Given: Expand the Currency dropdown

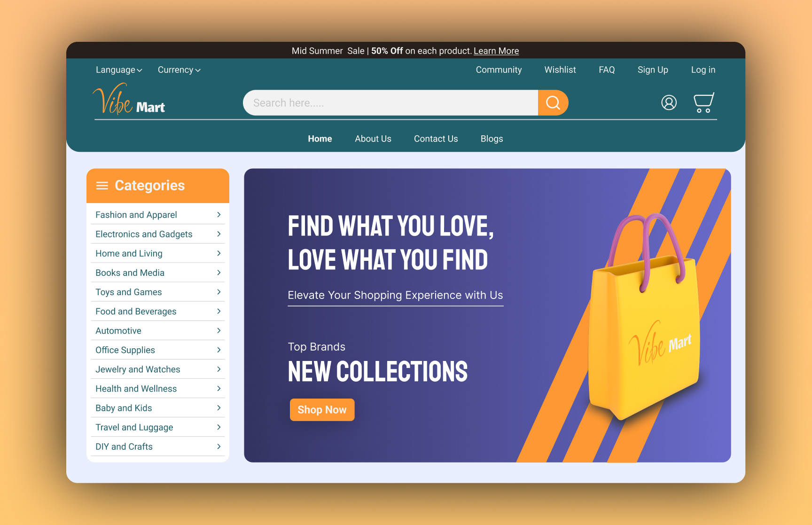Looking at the screenshot, I should click(179, 70).
